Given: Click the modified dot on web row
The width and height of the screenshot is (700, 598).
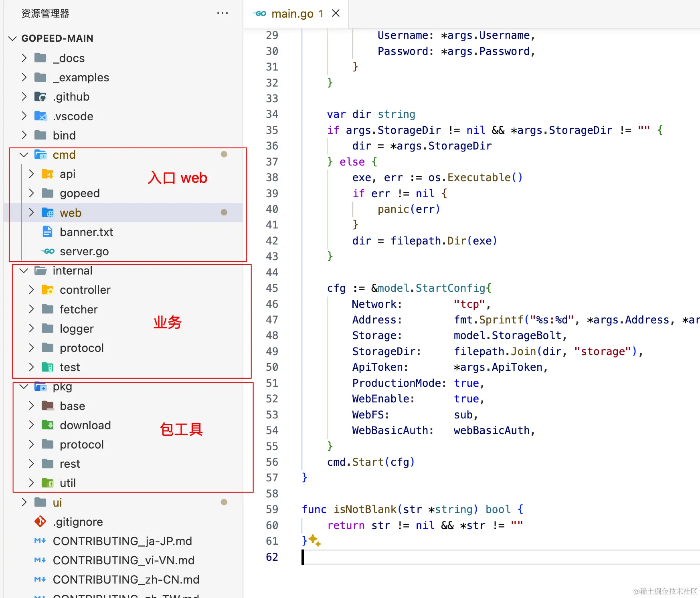Looking at the screenshot, I should click(x=224, y=212).
